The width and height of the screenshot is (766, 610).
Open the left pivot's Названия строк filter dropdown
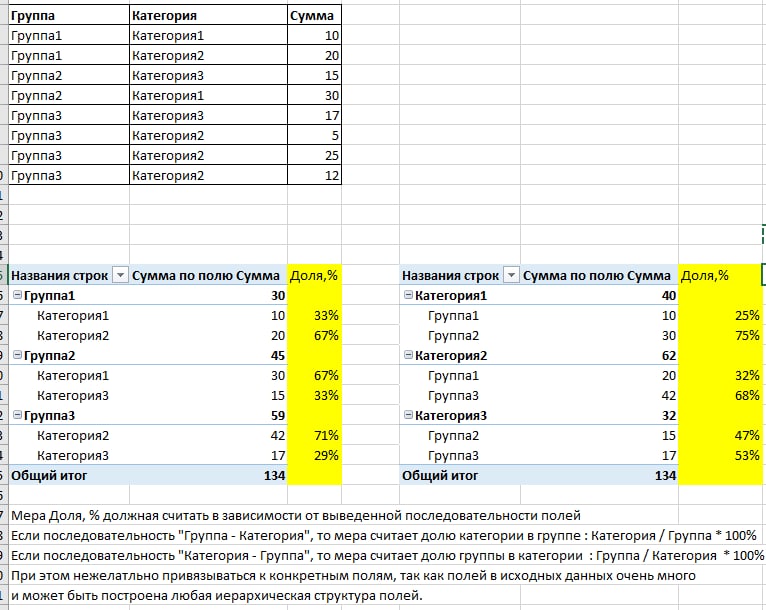coord(120,275)
